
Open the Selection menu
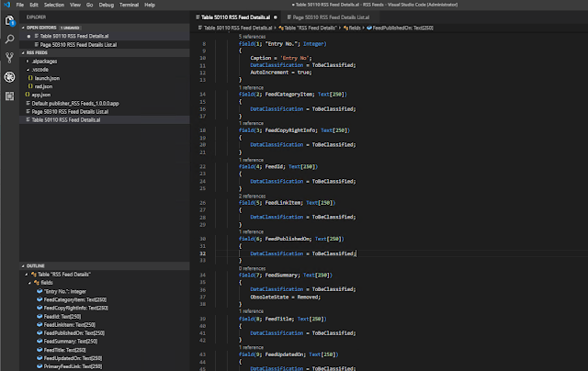(x=54, y=5)
